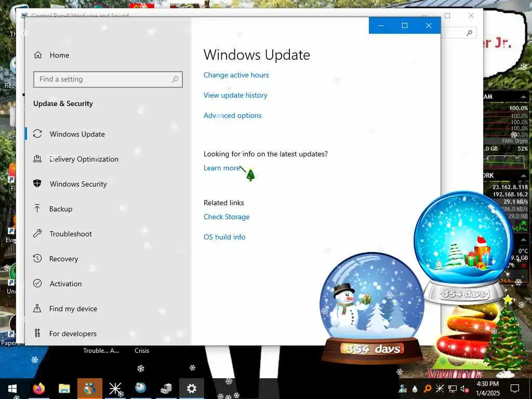This screenshot has height=399, width=532.
Task: Click the Crisis desktop icon label
Action: tap(142, 351)
